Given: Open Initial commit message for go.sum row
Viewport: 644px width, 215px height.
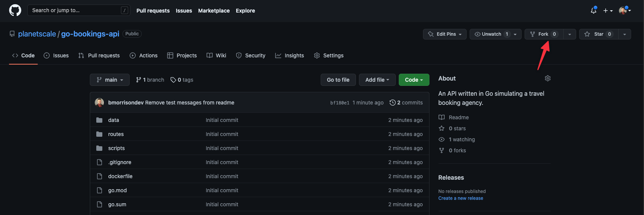Looking at the screenshot, I should click(x=222, y=204).
